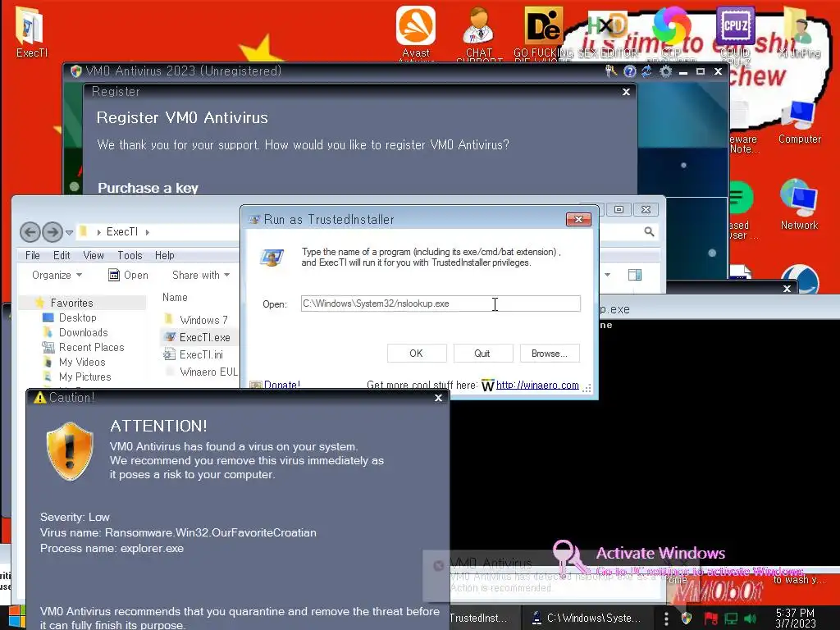Image resolution: width=840 pixels, height=630 pixels.
Task: Click Open in explorer toolbar
Action: (x=129, y=275)
